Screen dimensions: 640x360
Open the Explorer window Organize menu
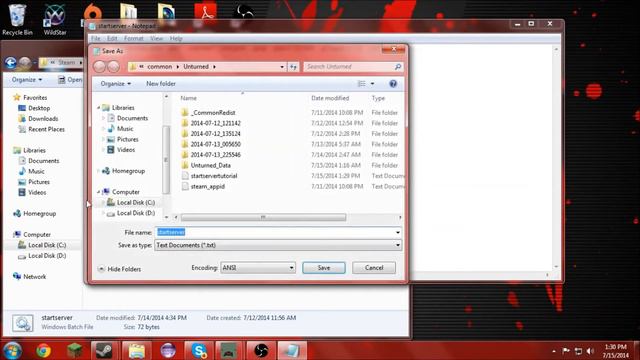pos(27,80)
